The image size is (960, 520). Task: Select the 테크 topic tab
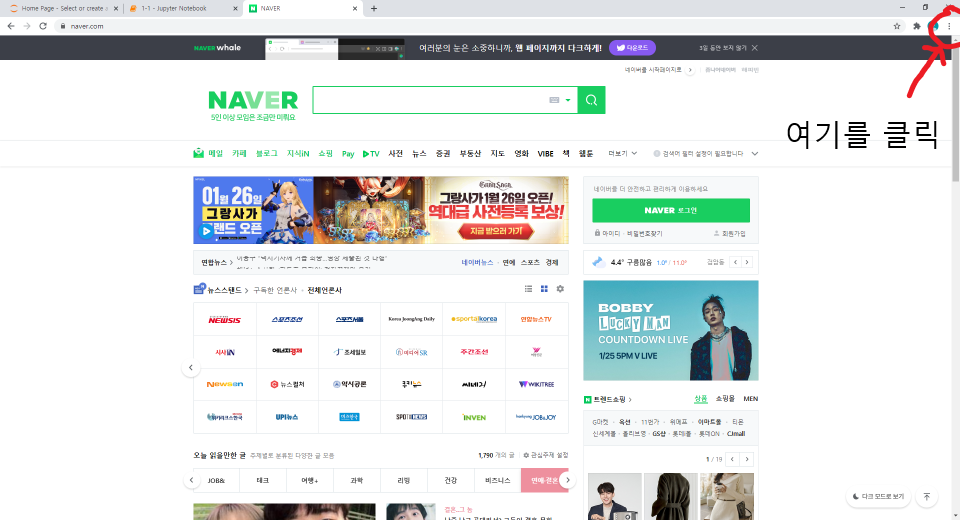point(263,481)
